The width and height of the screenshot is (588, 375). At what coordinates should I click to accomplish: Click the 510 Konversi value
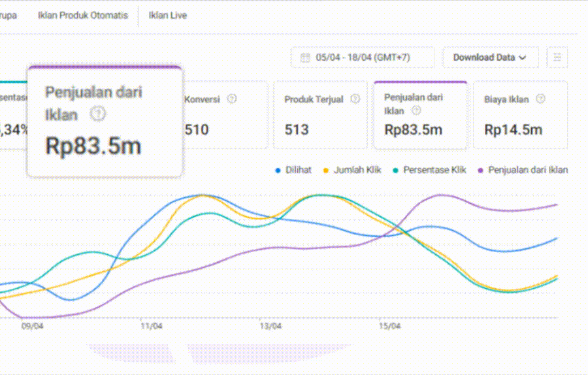point(197,130)
